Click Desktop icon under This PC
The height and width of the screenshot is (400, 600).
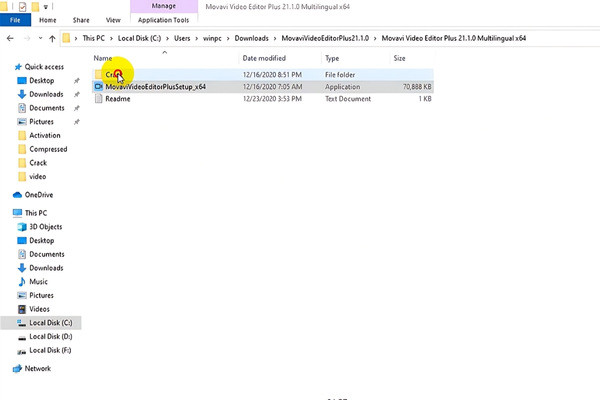click(x=22, y=240)
